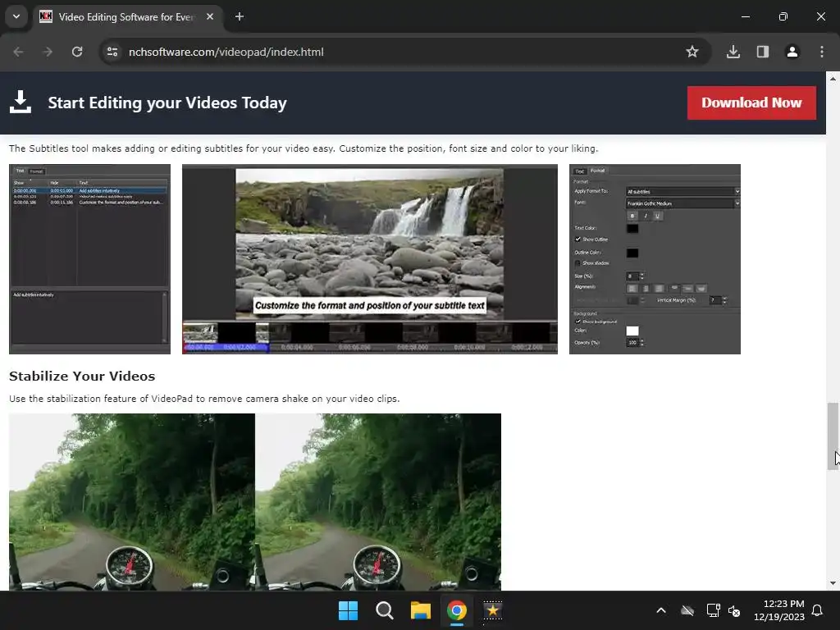View site information icon in address bar
The height and width of the screenshot is (630, 840).
(x=112, y=52)
